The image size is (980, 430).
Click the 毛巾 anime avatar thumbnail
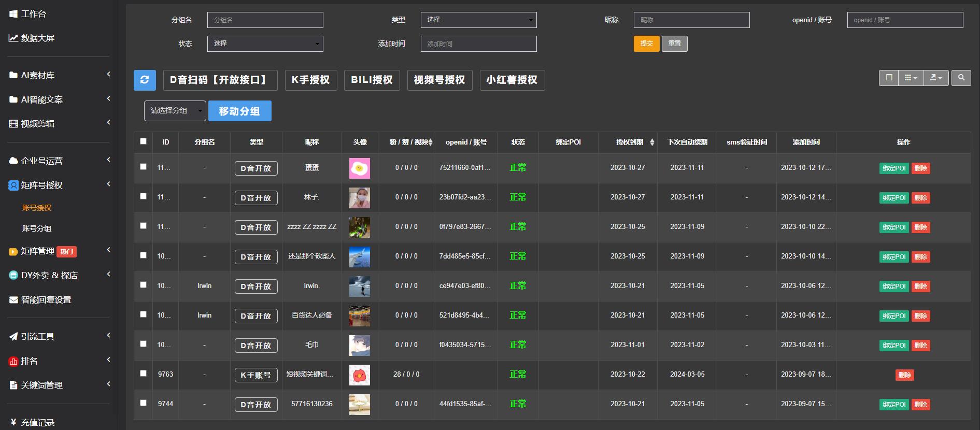point(360,346)
